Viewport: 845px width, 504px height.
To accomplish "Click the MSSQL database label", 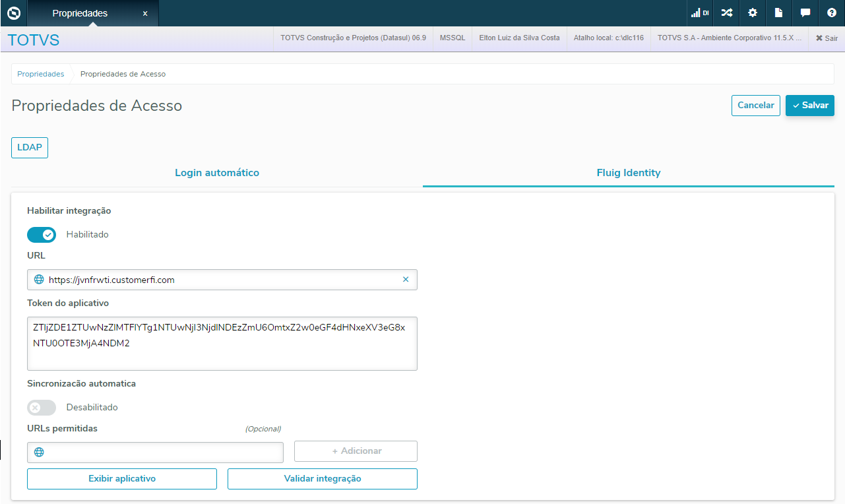I will click(x=453, y=38).
